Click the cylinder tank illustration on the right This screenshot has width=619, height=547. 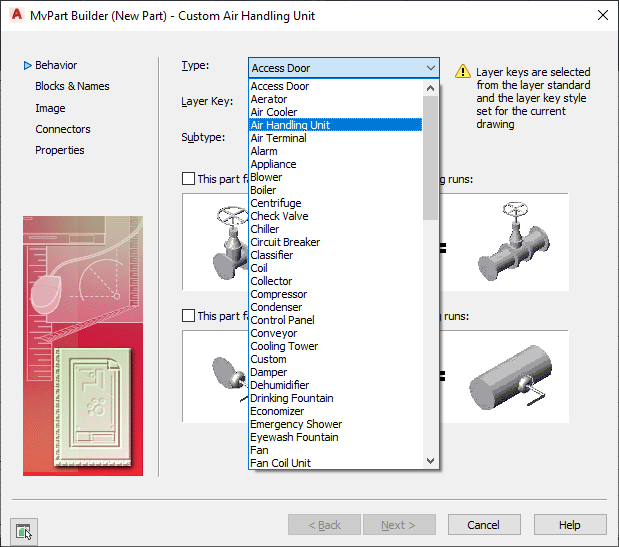point(511,378)
